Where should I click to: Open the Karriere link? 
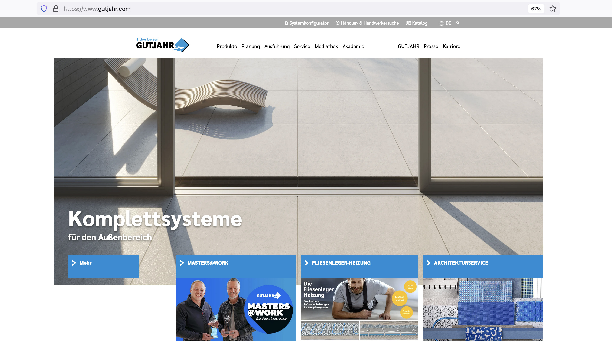point(451,46)
